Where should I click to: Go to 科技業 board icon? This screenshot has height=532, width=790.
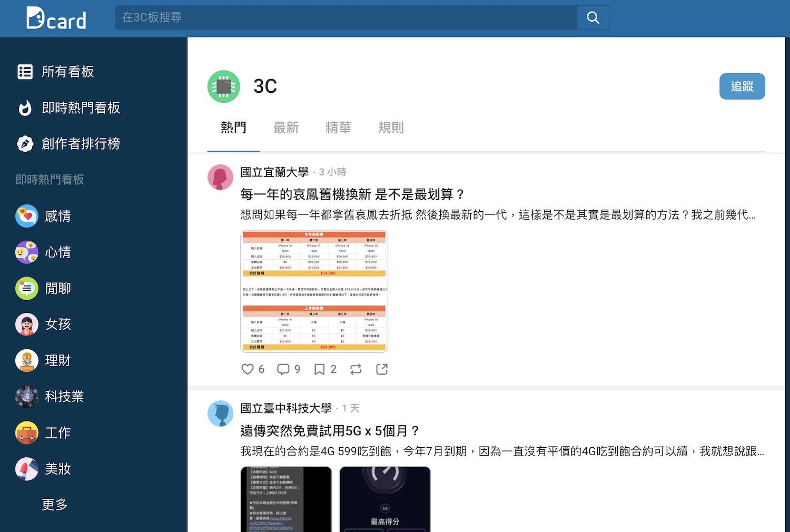coord(27,397)
